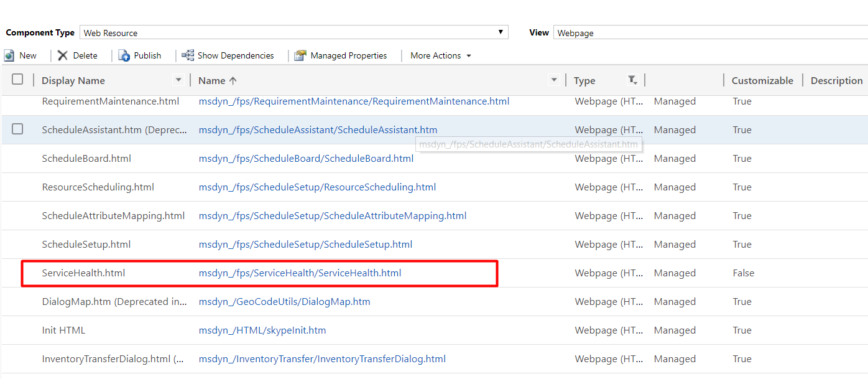Open the ScheduleSetup.html name link
Viewport: 868px width, 379px height.
(305, 244)
